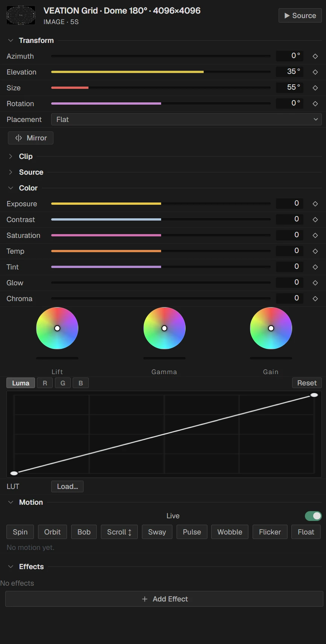Screen dimensions: 326x644
Task: Click the Temp slider track
Action: (161, 251)
